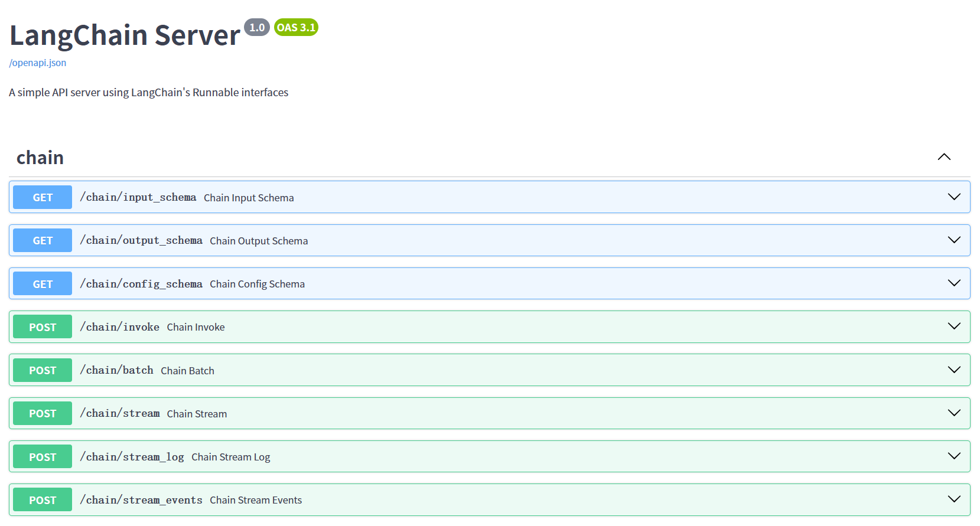Click the 'Chain Stream Log' summary text
Screen dimensions: 980x526
tap(231, 457)
